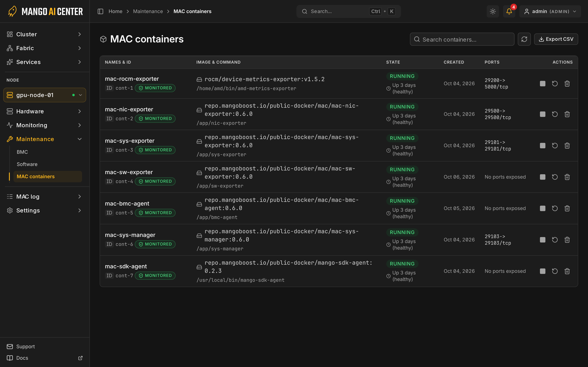This screenshot has height=367, width=588.
Task: Restart the mac-nic-exporter container
Action: pos(555,114)
